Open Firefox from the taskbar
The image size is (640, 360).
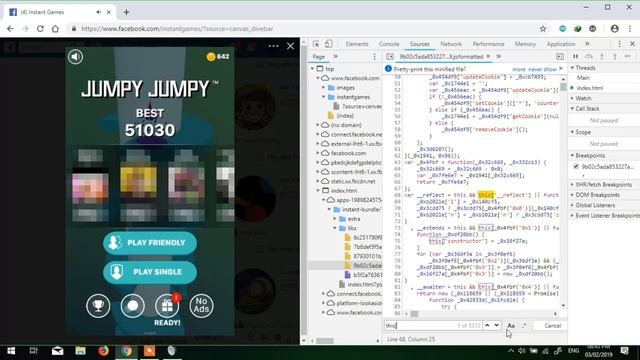point(103,351)
